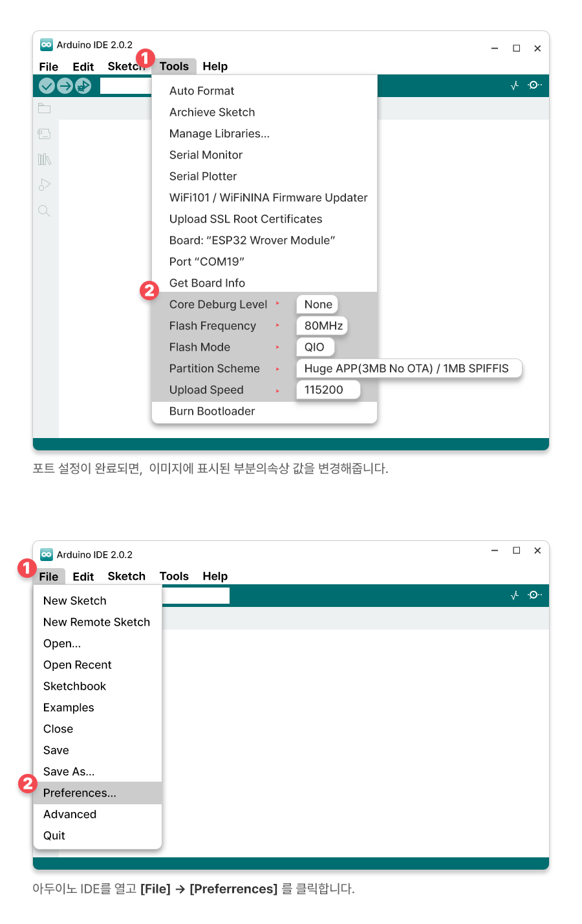The height and width of the screenshot is (924, 582).
Task: Open Serial Monitor icon in lower window
Action: (x=535, y=595)
